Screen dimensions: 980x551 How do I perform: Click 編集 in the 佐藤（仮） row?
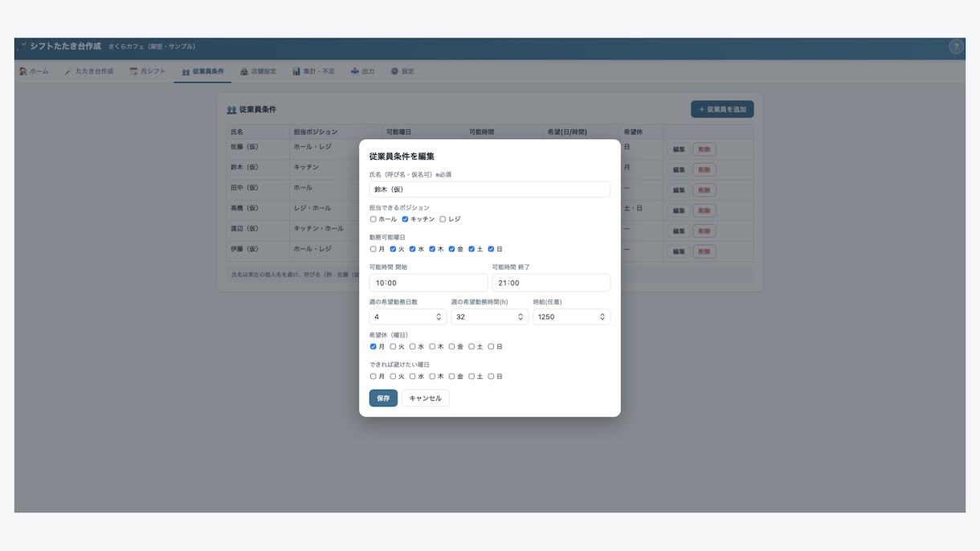(x=679, y=149)
